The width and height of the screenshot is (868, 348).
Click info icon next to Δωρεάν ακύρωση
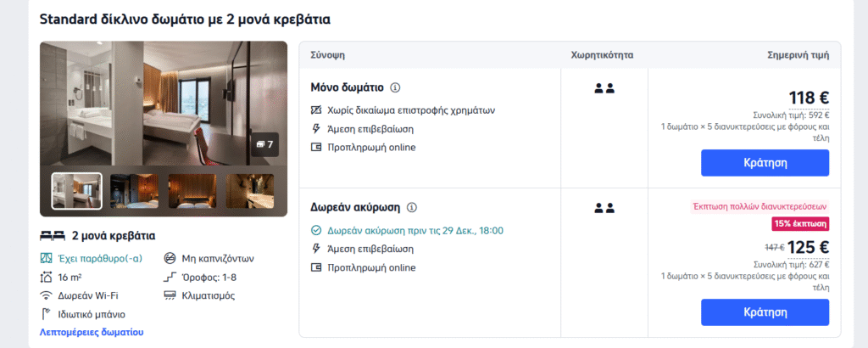tap(411, 208)
